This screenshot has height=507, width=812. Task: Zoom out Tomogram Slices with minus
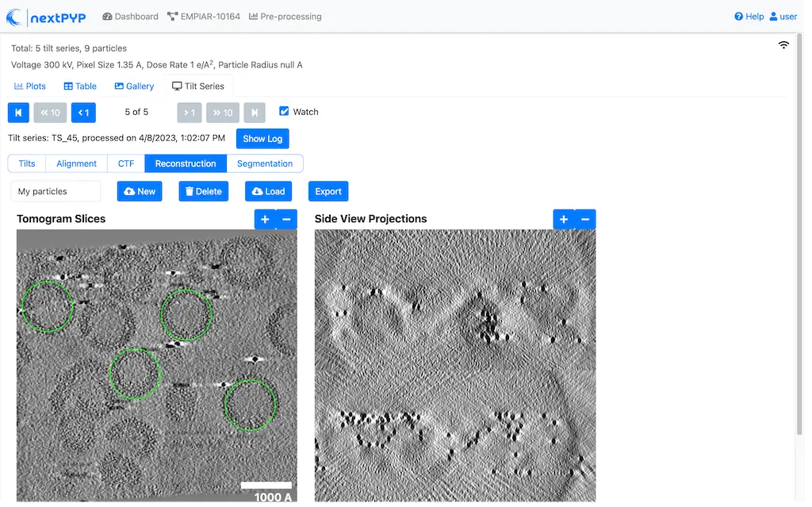(286, 220)
